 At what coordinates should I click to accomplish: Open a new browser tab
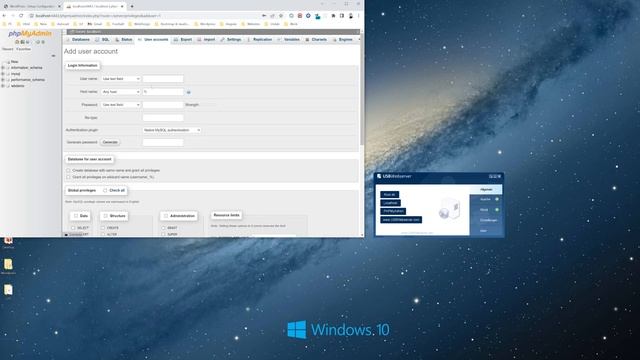click(x=132, y=7)
